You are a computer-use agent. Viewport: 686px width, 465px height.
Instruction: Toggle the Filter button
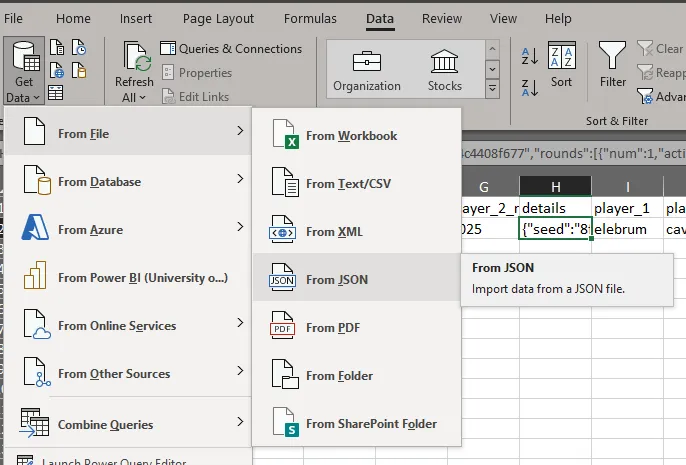[612, 65]
